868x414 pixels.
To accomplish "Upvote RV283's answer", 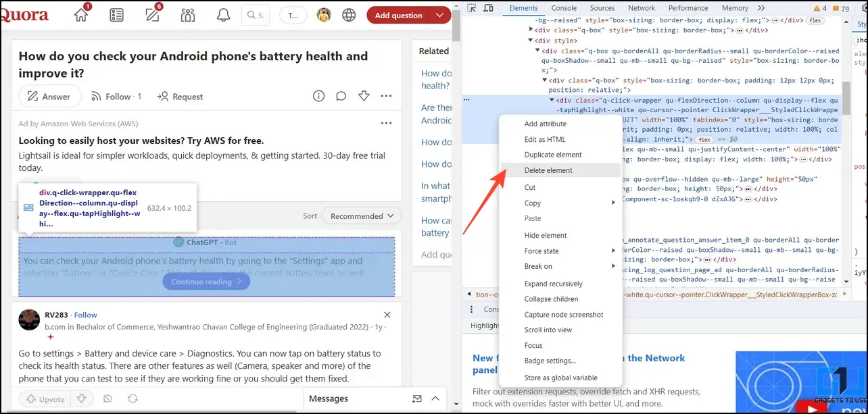I will (x=44, y=399).
